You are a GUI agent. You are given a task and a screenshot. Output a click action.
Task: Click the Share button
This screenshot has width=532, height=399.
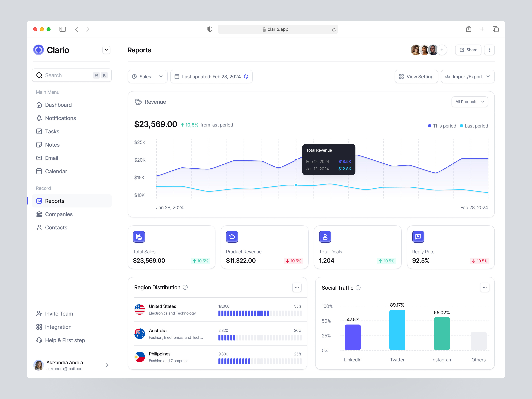click(468, 50)
